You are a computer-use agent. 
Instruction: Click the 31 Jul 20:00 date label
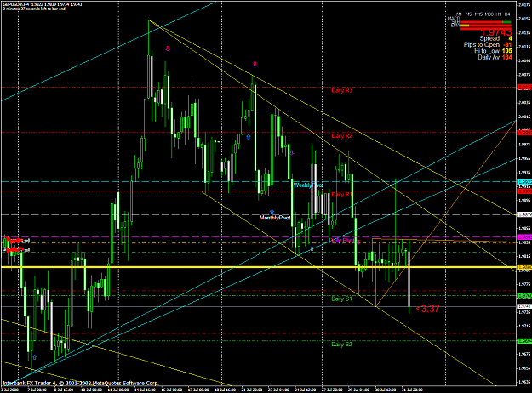[412, 390]
